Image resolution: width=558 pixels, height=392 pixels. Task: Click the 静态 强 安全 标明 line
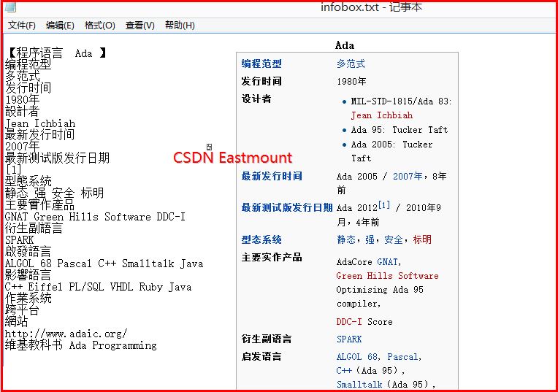pyautogui.click(x=54, y=193)
